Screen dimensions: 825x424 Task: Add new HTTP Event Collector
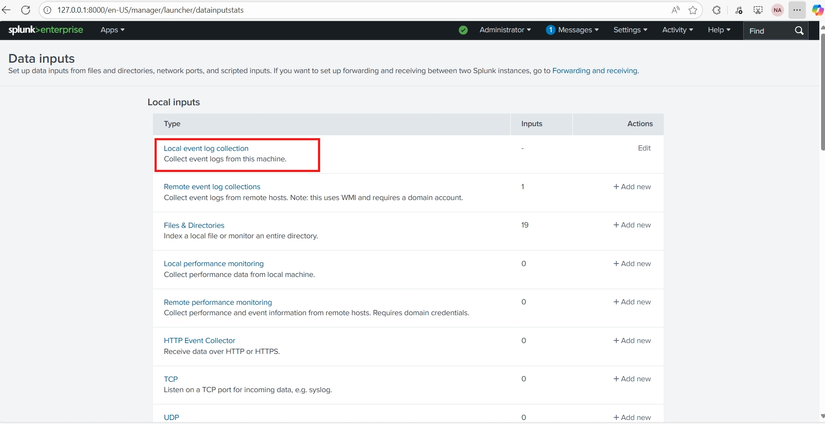[x=632, y=340]
